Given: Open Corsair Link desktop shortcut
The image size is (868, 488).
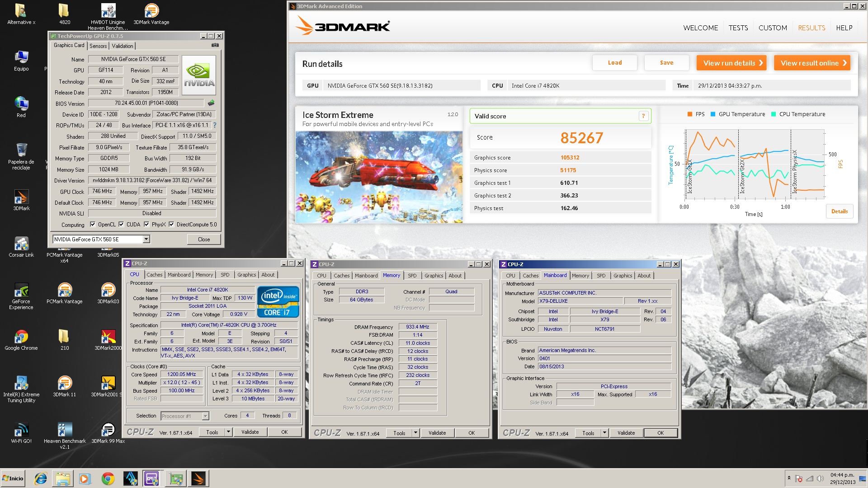Looking at the screenshot, I should click(x=21, y=247).
